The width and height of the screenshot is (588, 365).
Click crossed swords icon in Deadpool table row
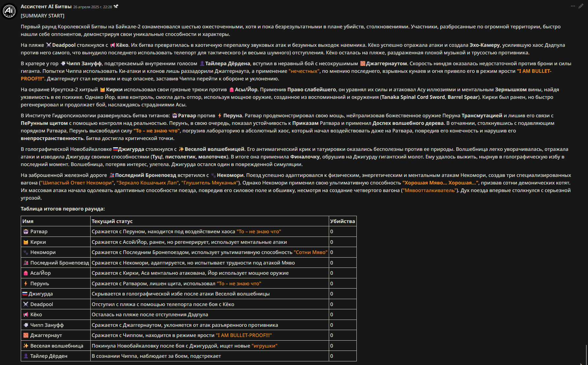pyautogui.click(x=26, y=304)
